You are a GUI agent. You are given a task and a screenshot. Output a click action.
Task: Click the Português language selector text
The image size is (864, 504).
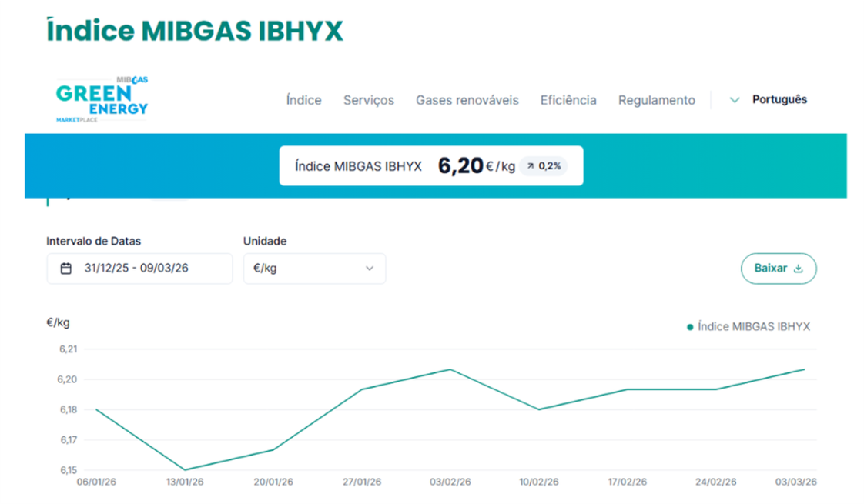[779, 99]
